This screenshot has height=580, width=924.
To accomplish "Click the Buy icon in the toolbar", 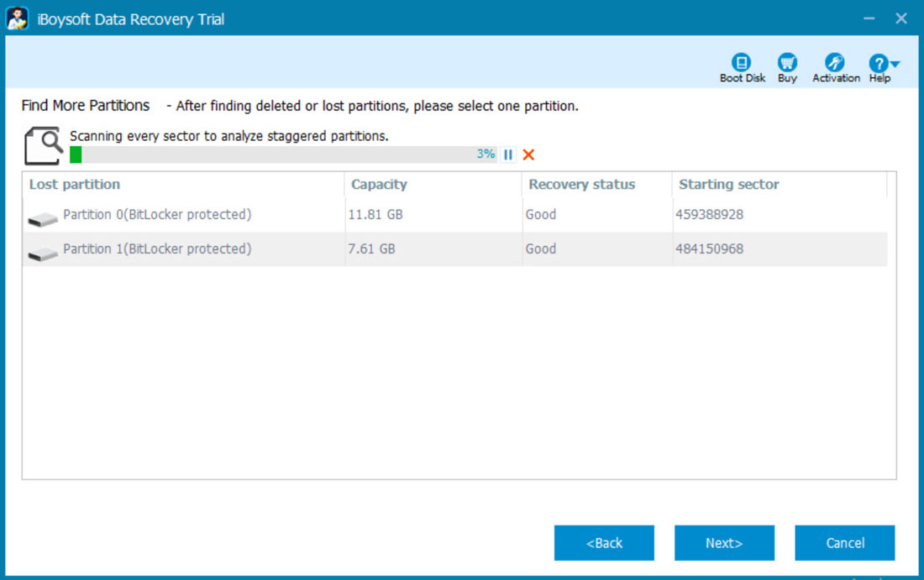I will pyautogui.click(x=787, y=67).
